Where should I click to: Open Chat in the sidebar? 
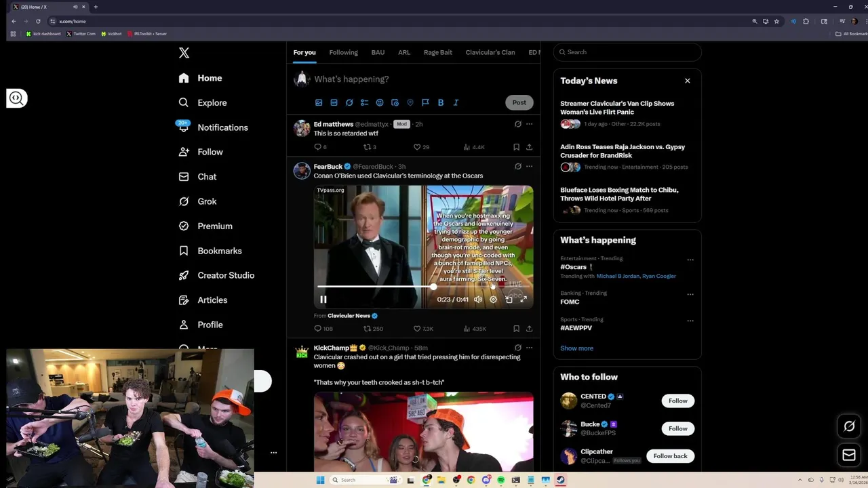(x=197, y=176)
